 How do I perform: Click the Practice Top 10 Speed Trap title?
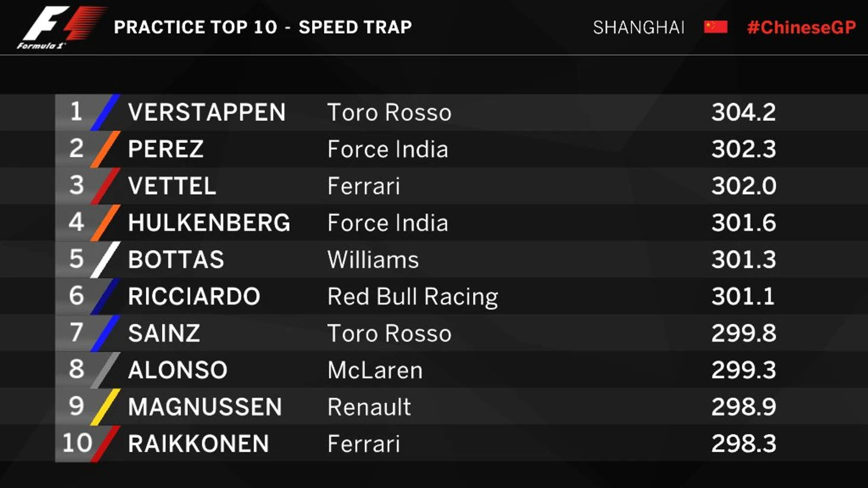262,27
